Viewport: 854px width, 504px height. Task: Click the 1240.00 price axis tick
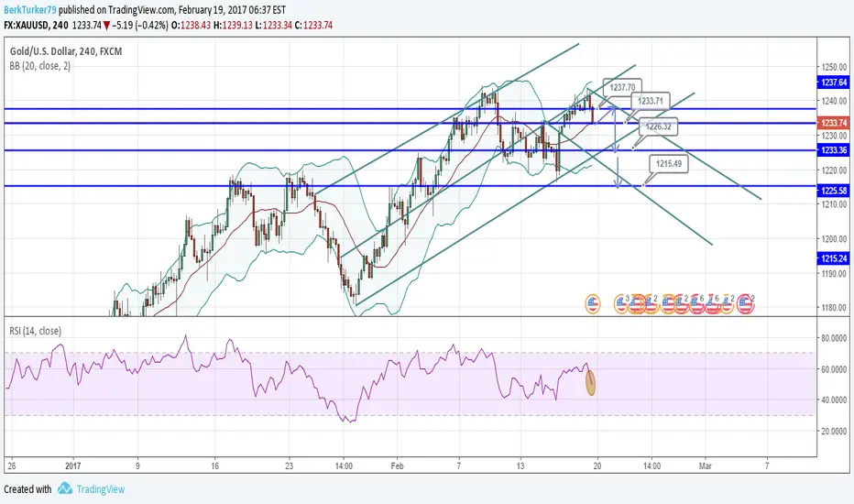(835, 101)
